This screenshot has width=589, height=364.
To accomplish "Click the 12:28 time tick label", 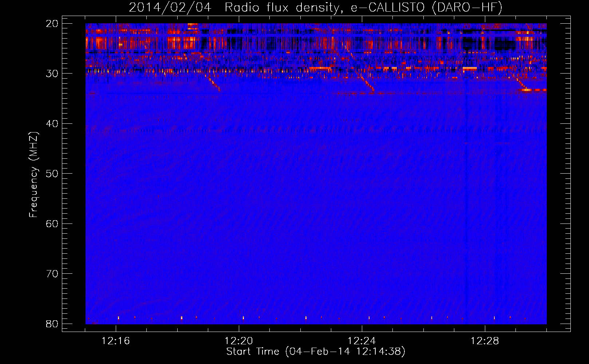I will 485,341.
